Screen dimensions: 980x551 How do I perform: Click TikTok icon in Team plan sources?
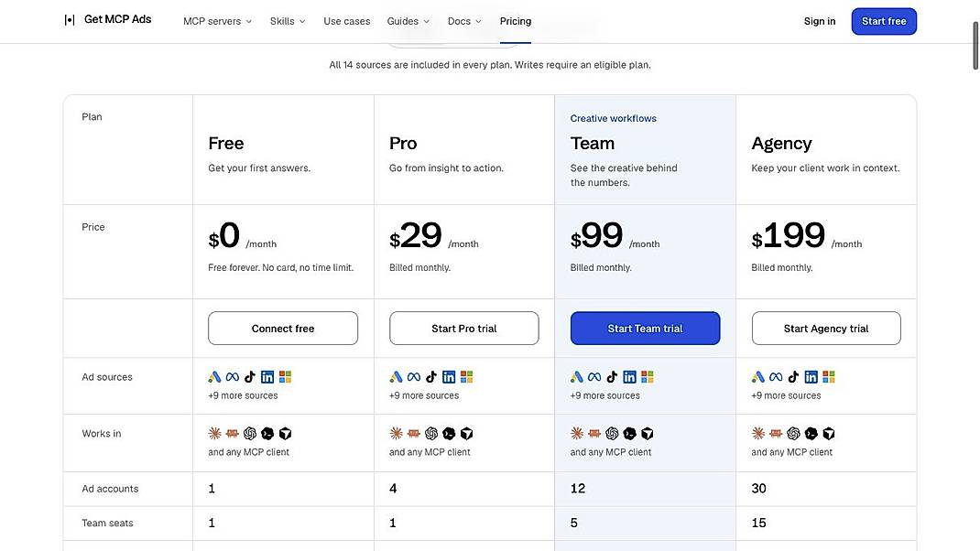click(612, 377)
